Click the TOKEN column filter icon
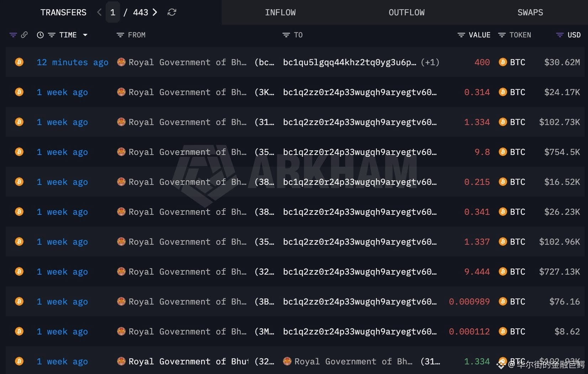The width and height of the screenshot is (588, 374). [x=502, y=35]
